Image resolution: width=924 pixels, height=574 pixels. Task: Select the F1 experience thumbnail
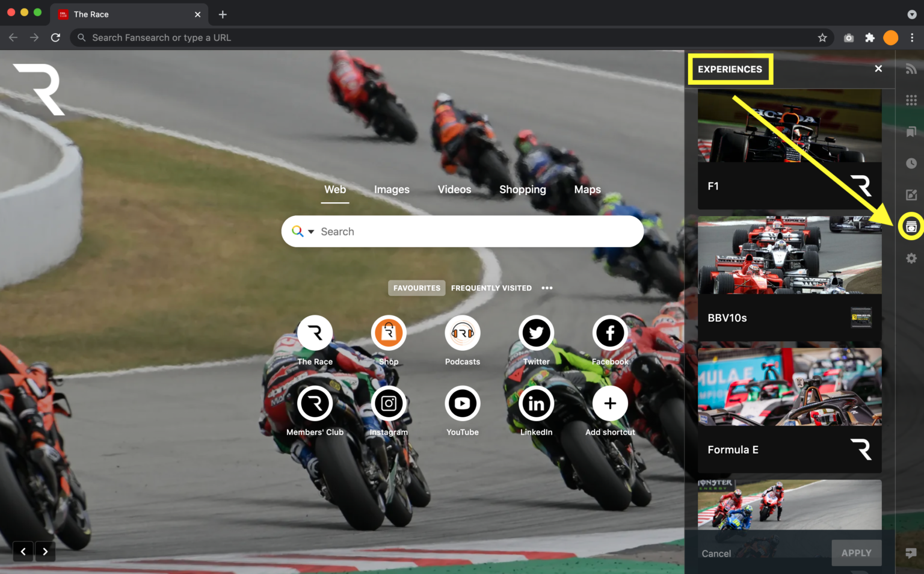coord(789,149)
